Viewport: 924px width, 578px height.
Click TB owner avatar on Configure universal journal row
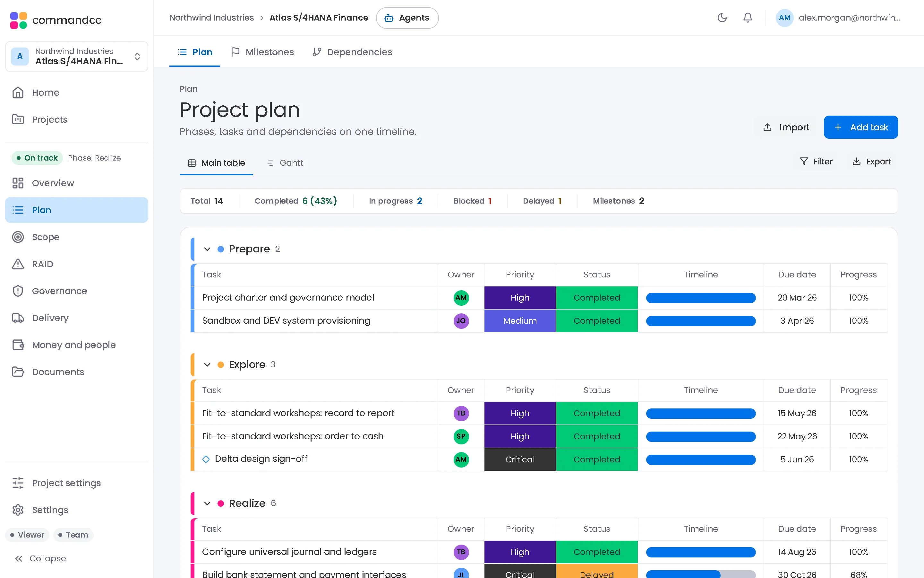click(461, 552)
